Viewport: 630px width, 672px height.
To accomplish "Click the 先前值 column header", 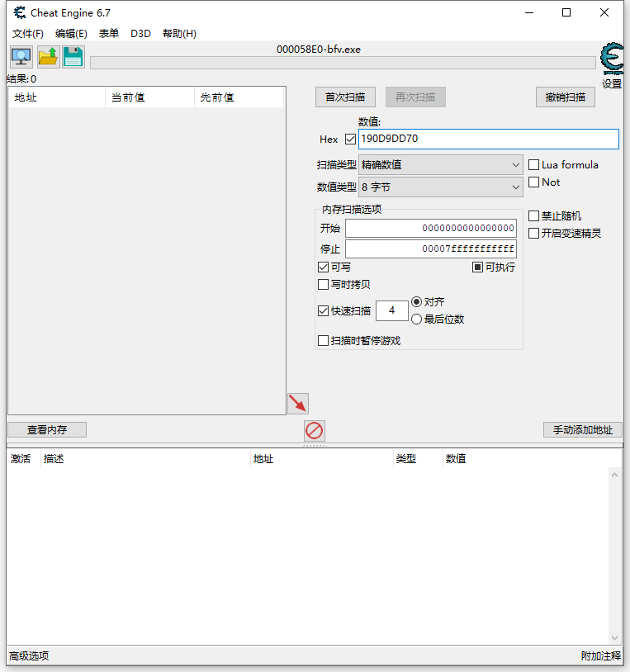I will click(239, 97).
